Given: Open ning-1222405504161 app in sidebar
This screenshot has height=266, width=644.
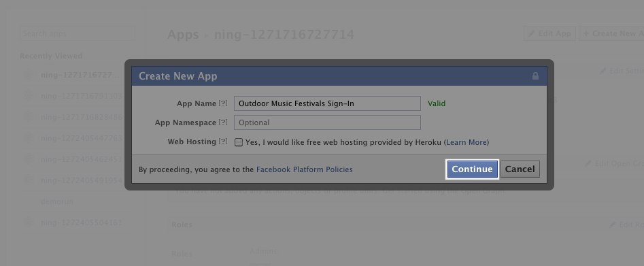Looking at the screenshot, I should tap(82, 223).
